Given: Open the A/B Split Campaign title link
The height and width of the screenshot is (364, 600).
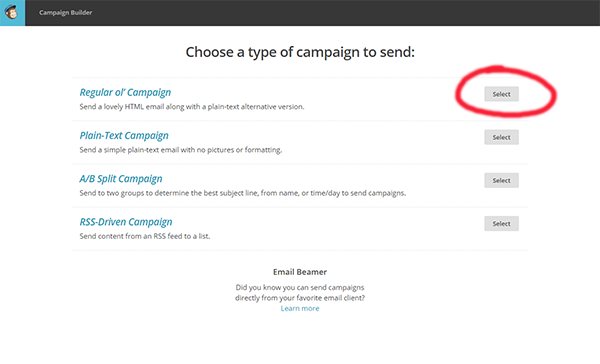Looking at the screenshot, I should (121, 179).
